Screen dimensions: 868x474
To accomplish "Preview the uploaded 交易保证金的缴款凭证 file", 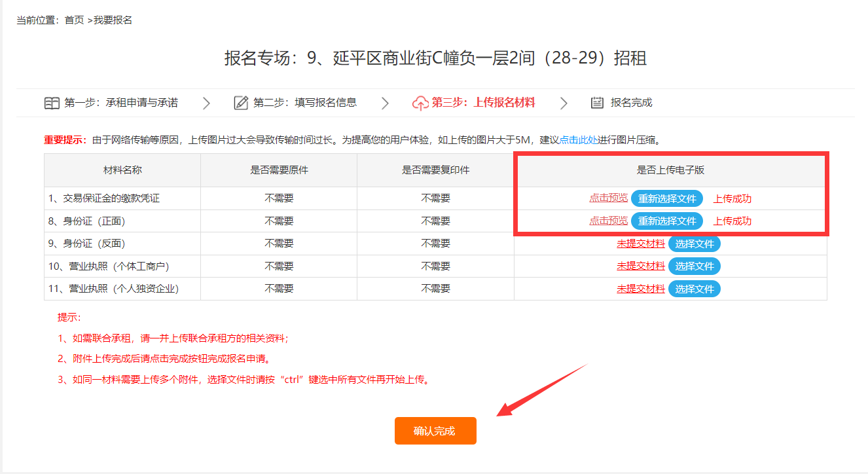I will (608, 198).
